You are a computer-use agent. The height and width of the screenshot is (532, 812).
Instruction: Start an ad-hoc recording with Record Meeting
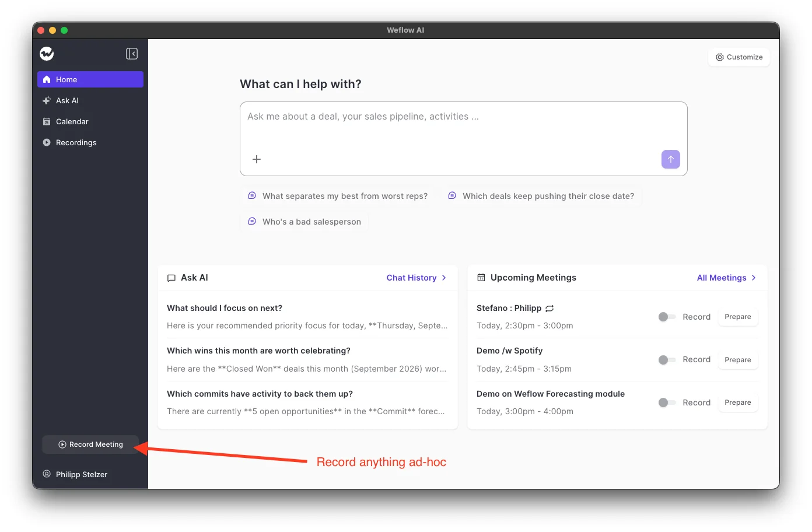click(x=90, y=444)
